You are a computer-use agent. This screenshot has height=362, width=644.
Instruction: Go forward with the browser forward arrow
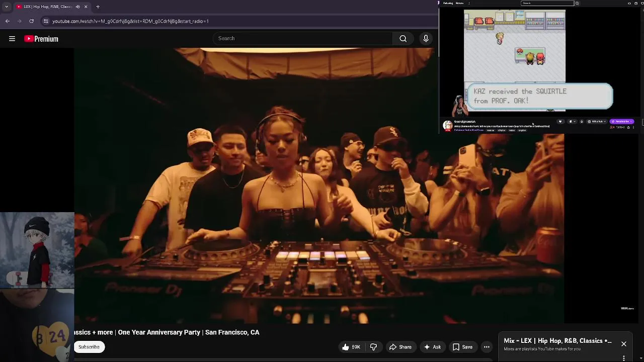(x=19, y=21)
